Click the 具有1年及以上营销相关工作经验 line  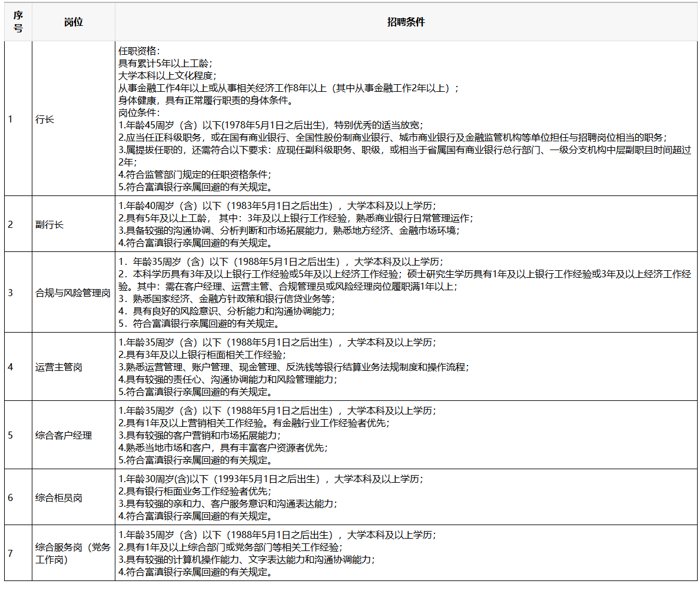pos(254,423)
